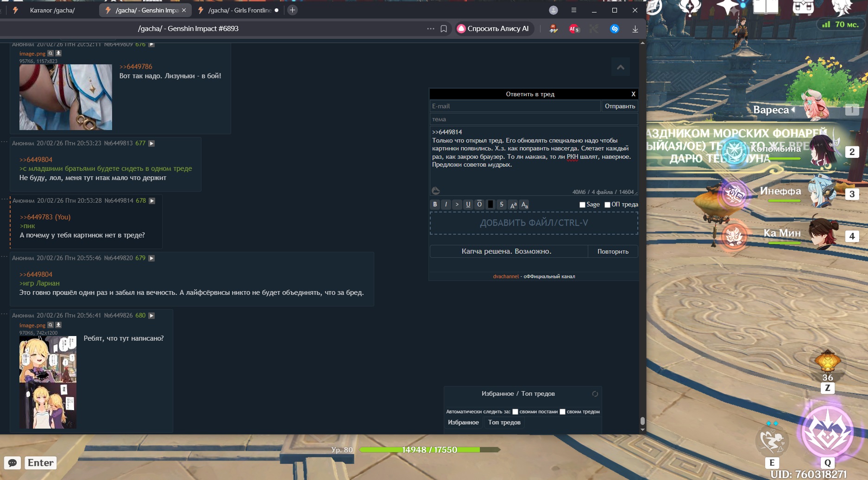This screenshot has height=480, width=868.
Task: Click reply arrow on post 6449814
Action: (152, 201)
